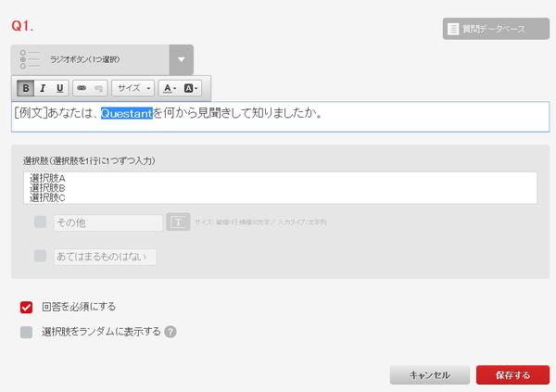
Task: Underline the selected text
Action: (x=60, y=88)
